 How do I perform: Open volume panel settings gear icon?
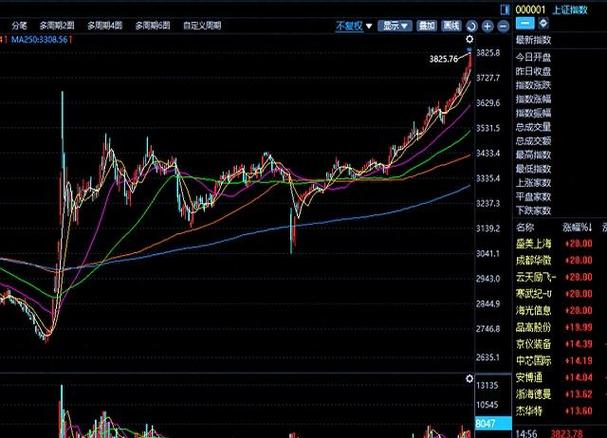pyautogui.click(x=468, y=378)
